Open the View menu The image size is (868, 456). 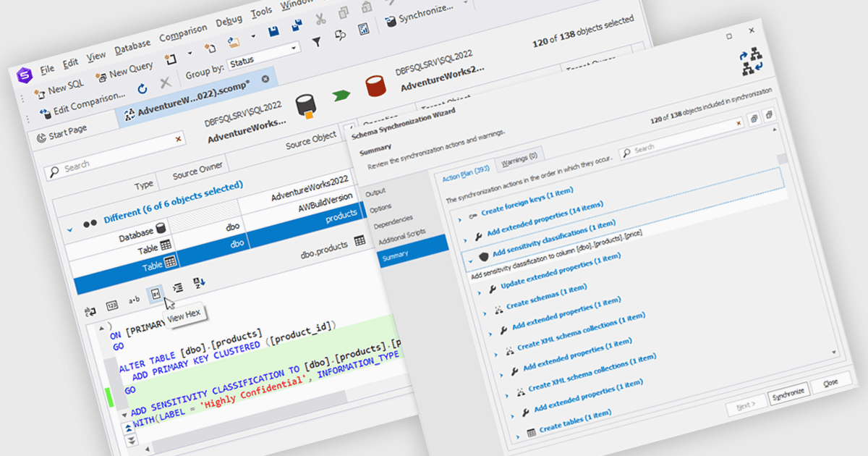(95, 56)
